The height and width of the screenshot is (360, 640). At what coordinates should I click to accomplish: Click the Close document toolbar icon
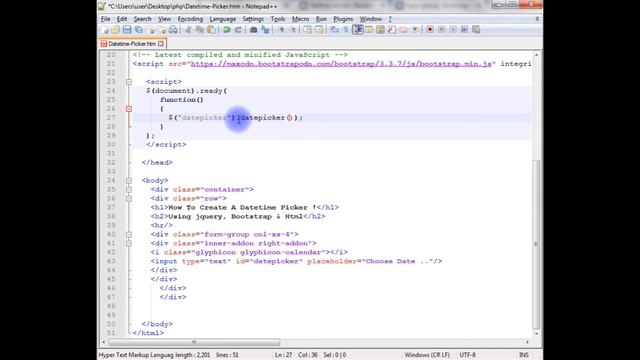pyautogui.click(x=151, y=29)
